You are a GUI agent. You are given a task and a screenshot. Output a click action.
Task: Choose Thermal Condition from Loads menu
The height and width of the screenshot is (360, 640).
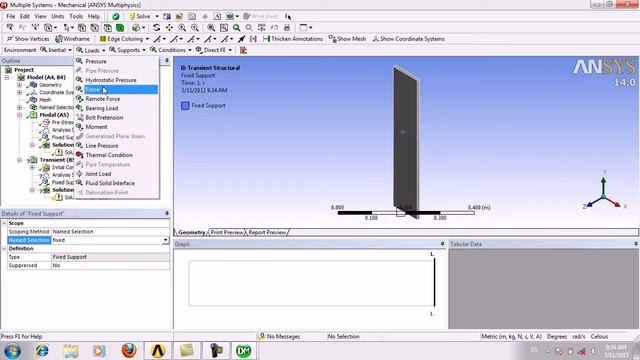point(117,155)
